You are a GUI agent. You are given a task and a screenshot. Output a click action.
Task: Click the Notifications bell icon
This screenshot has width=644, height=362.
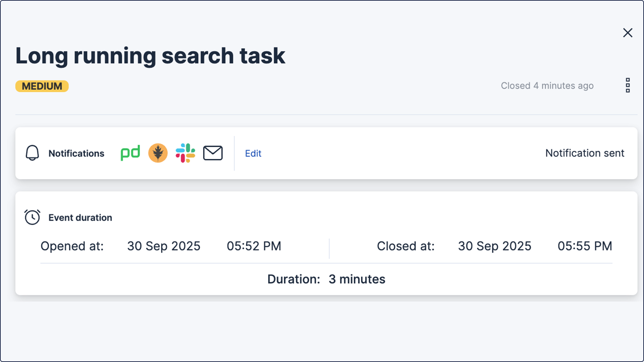tap(32, 153)
